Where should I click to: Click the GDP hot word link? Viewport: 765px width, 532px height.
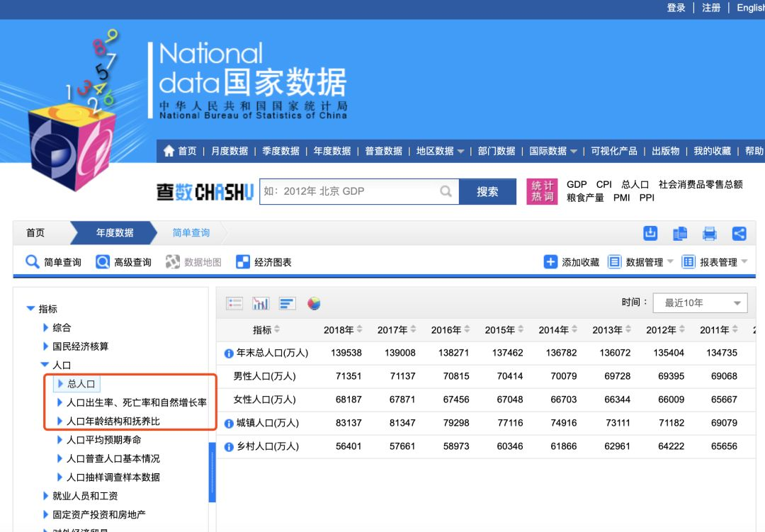[x=577, y=184]
